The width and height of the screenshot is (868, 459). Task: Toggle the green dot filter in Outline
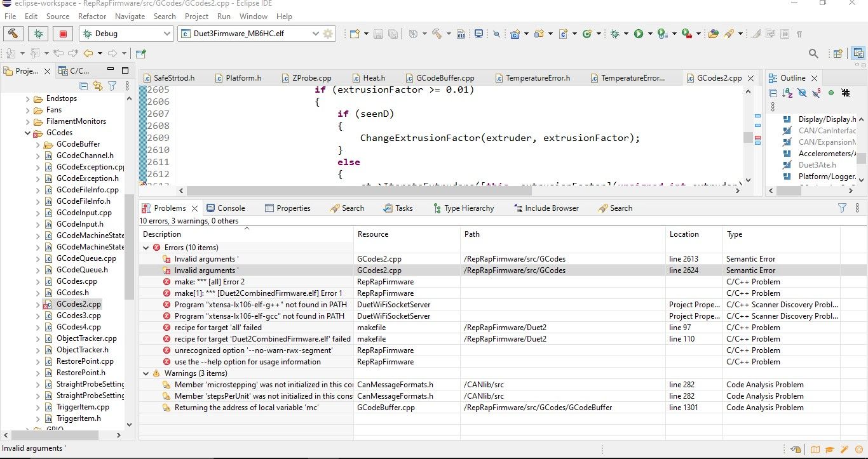[831, 93]
